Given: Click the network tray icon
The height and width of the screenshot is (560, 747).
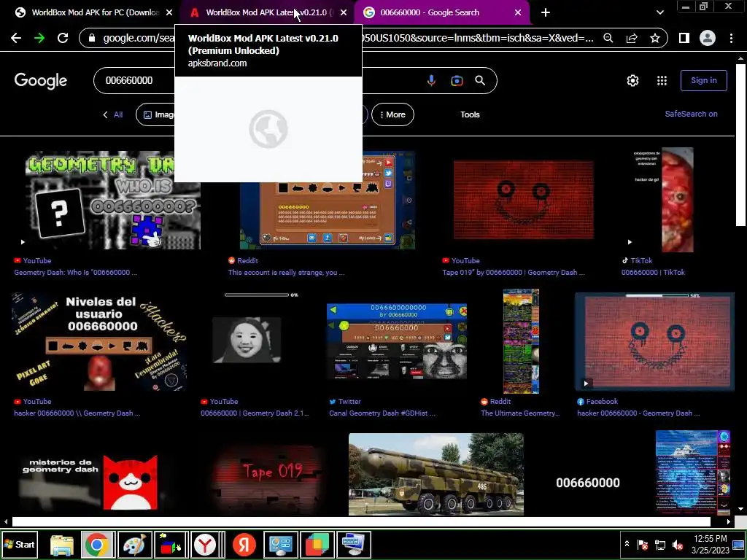Looking at the screenshot, I should [659, 545].
